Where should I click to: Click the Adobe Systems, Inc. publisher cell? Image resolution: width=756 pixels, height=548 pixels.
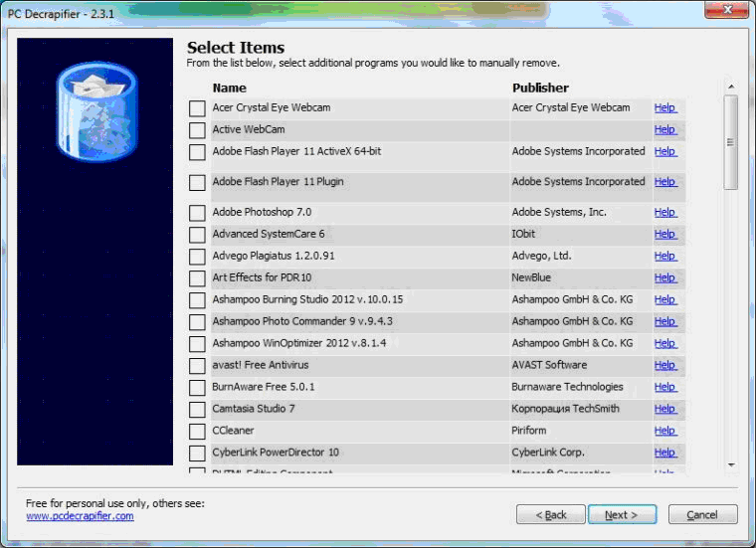(x=559, y=212)
